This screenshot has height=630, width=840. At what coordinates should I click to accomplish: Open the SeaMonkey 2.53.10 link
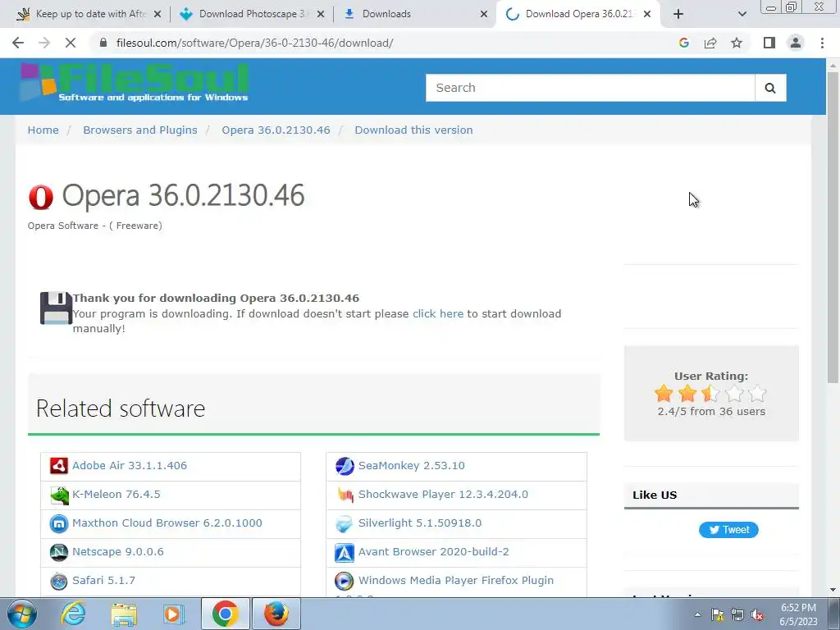[412, 466]
